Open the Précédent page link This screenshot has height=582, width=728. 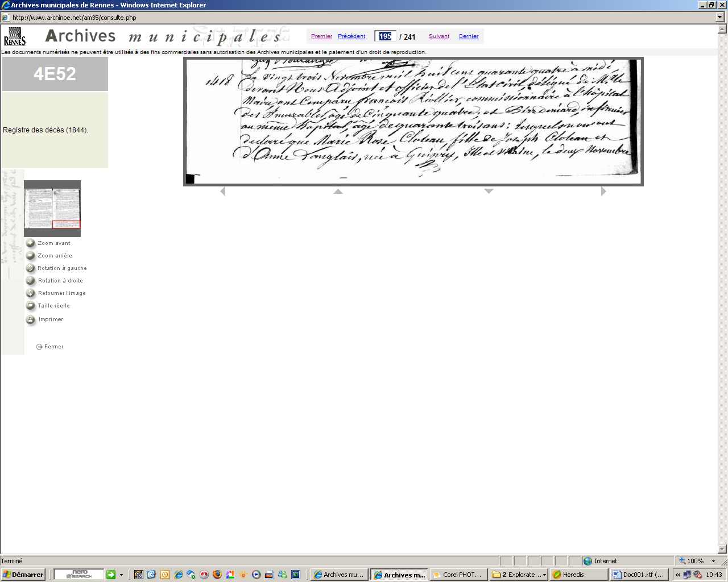click(351, 36)
